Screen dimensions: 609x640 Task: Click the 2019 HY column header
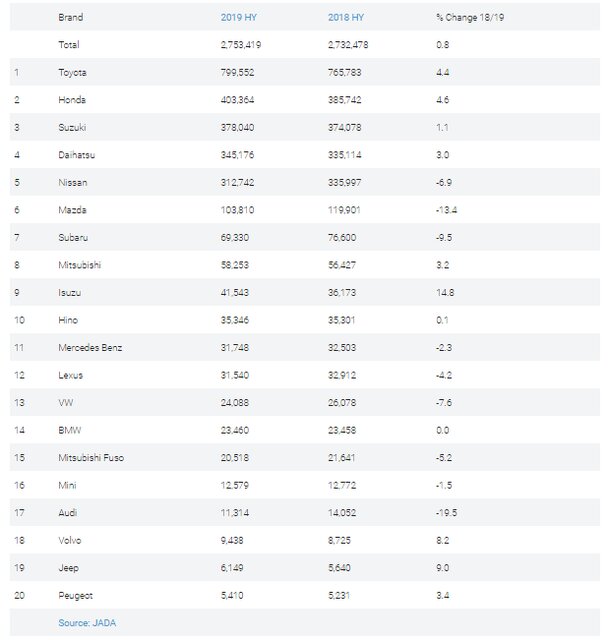239,17
